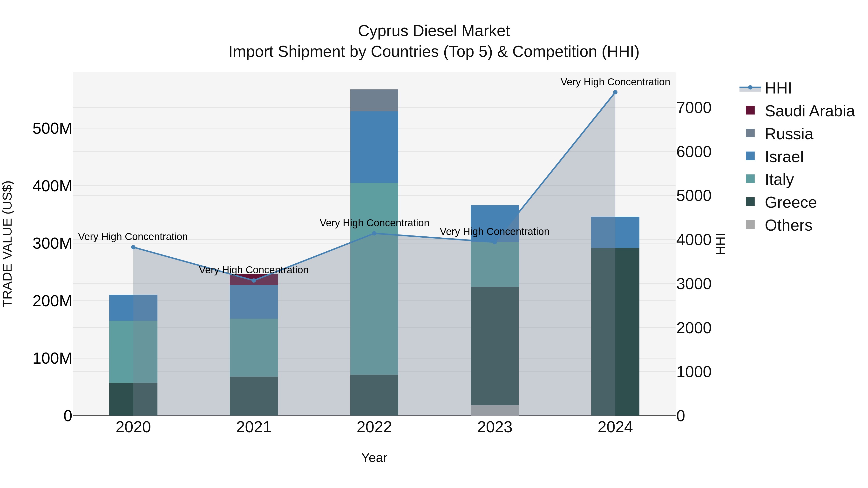Click the 2024 'Very High Concentration' annotation
The width and height of the screenshot is (868, 488).
tap(615, 82)
